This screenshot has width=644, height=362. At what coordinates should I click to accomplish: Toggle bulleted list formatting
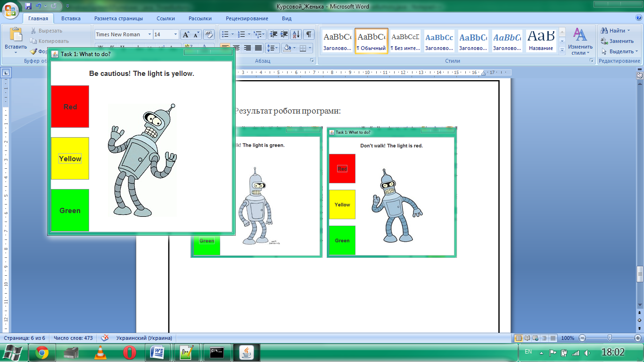tap(225, 34)
